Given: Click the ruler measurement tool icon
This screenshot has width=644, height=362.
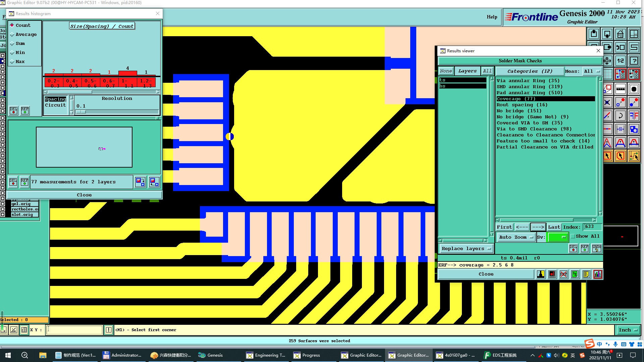Looking at the screenshot, I should 621,89.
